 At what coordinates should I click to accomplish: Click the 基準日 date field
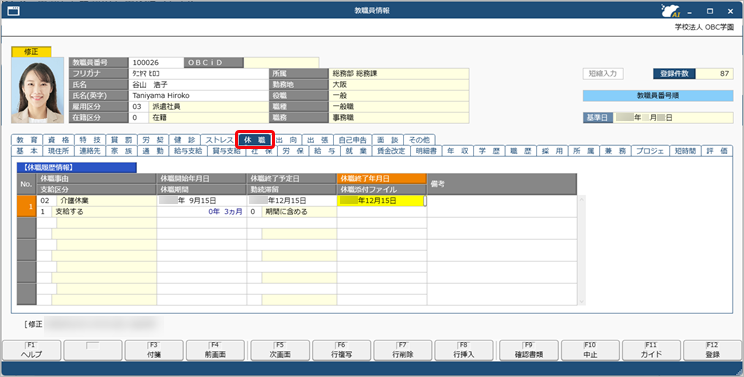(x=672, y=118)
